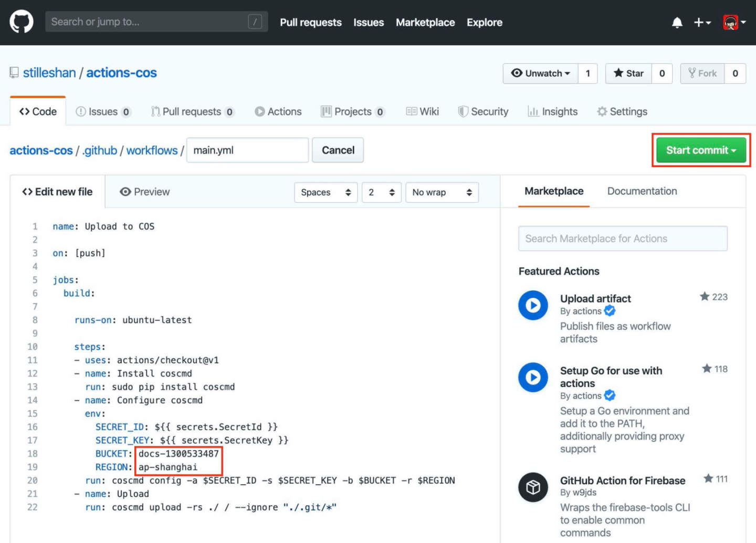Click line number 22 in gutter
This screenshot has width=756, height=543.
[x=32, y=507]
